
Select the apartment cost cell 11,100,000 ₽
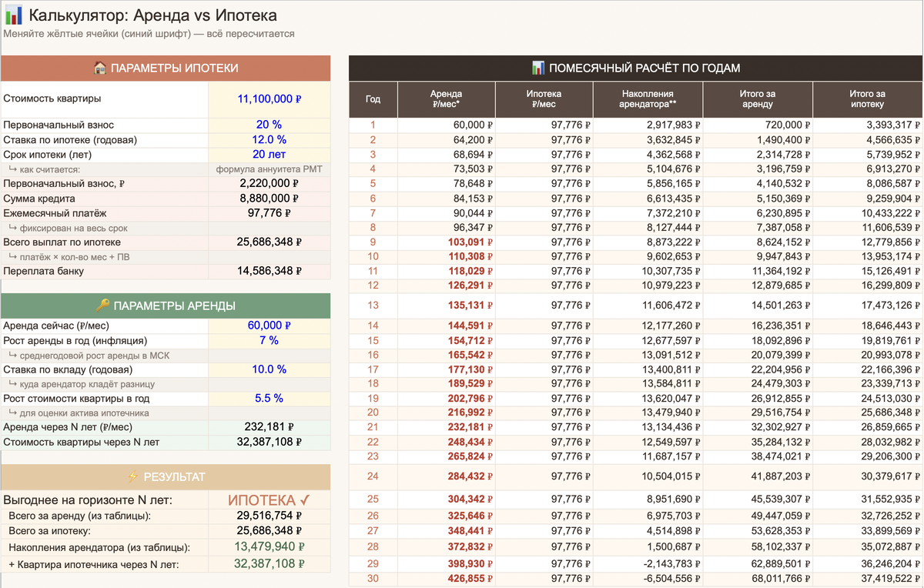pos(269,99)
